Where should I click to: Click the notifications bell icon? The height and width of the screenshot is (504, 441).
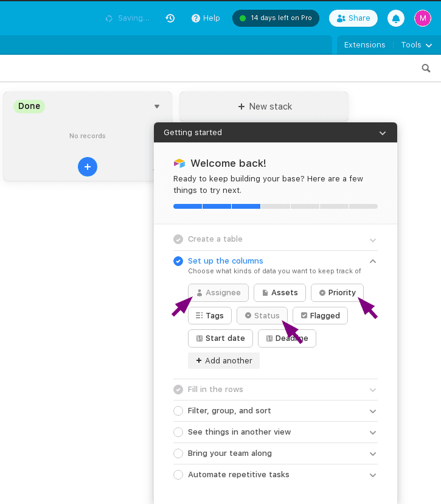pos(396,18)
